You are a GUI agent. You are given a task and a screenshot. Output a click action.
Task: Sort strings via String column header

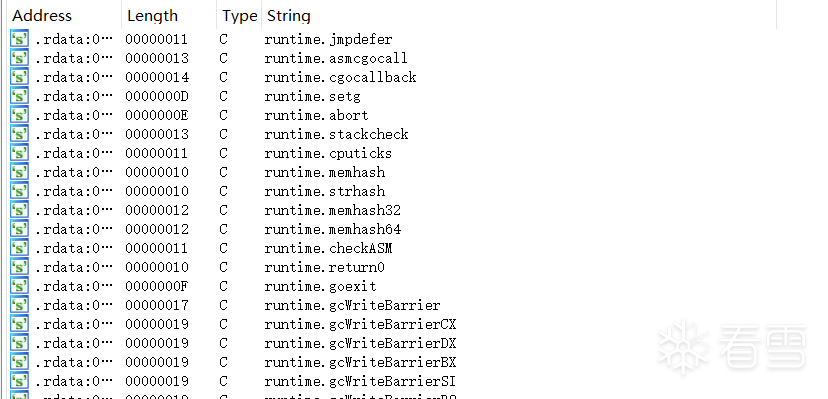click(289, 16)
